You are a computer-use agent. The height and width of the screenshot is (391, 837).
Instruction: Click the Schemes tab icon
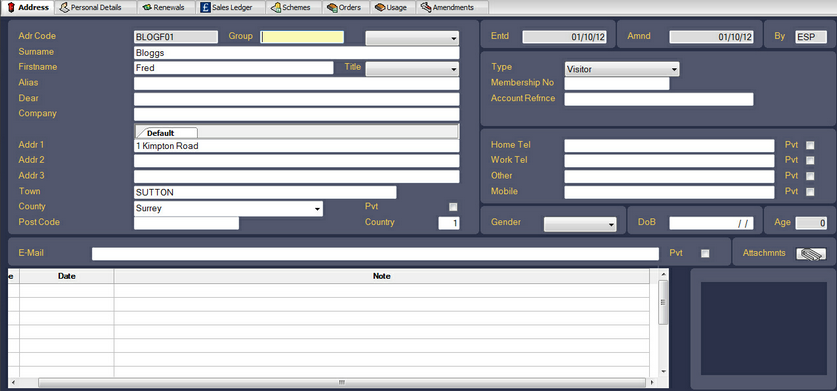[275, 7]
